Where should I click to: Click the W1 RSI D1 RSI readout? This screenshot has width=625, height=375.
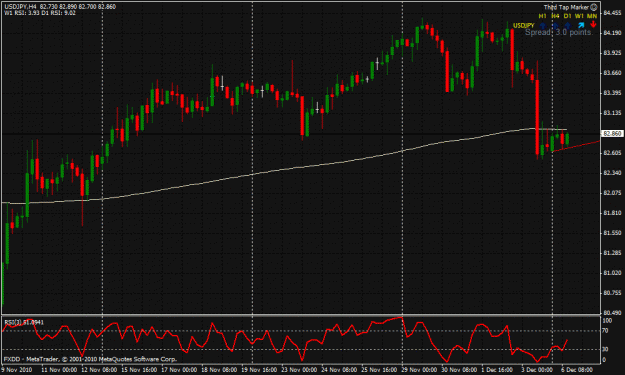tap(39, 13)
